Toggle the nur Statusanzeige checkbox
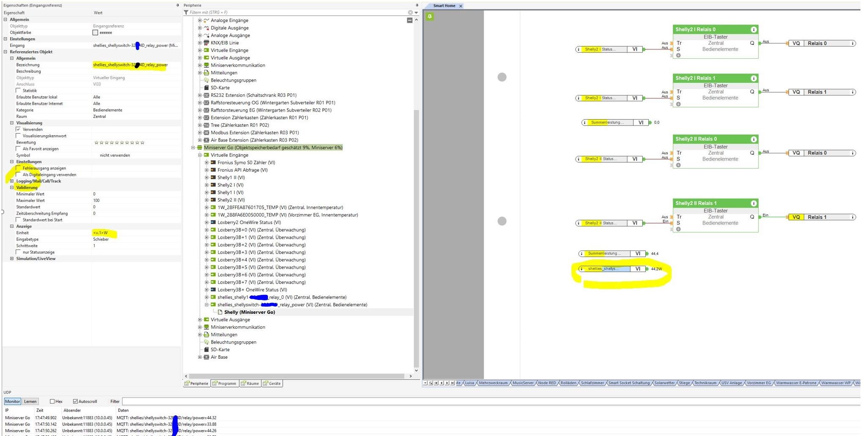 point(18,252)
